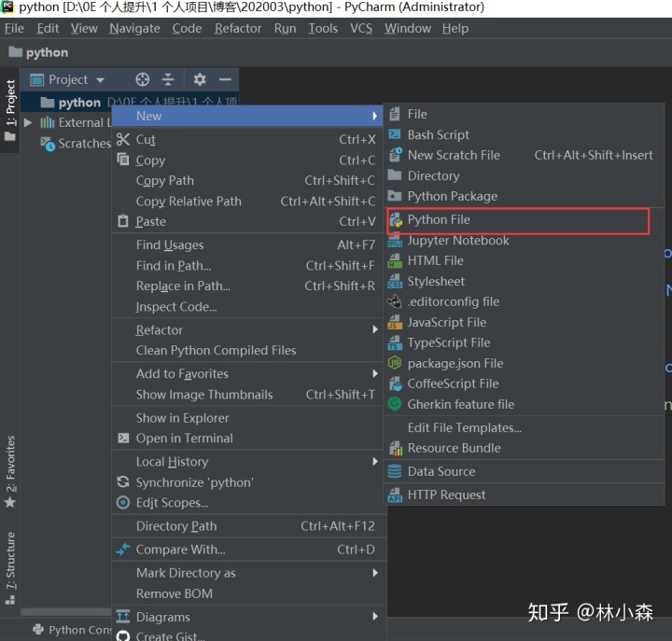Open the 1: Project side tab
This screenshot has height=641, width=672.
tap(10, 109)
